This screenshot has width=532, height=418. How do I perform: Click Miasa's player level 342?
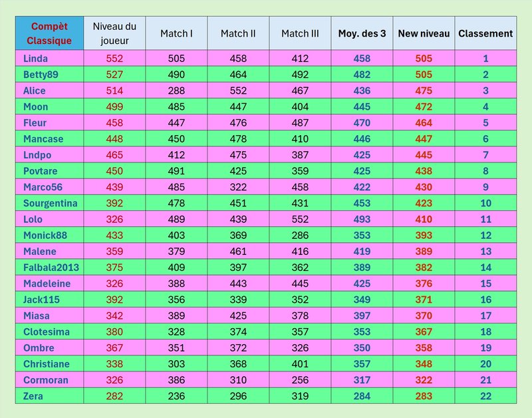[114, 315]
